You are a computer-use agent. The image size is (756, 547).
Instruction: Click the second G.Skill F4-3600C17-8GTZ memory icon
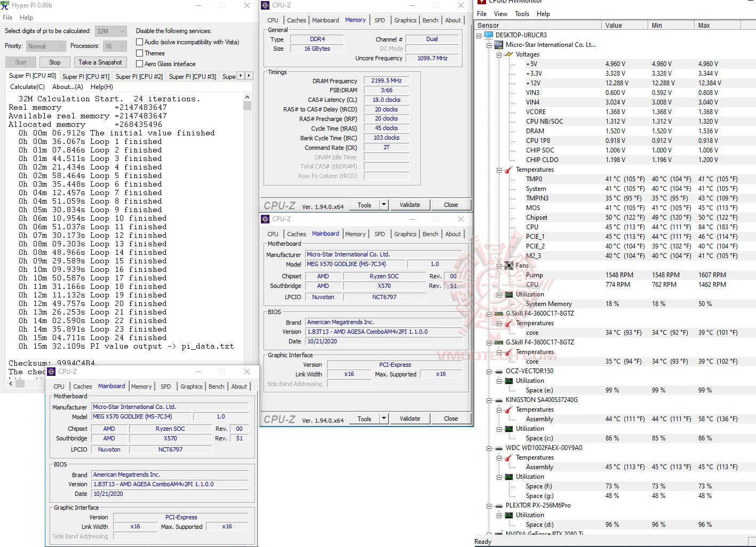(x=498, y=342)
